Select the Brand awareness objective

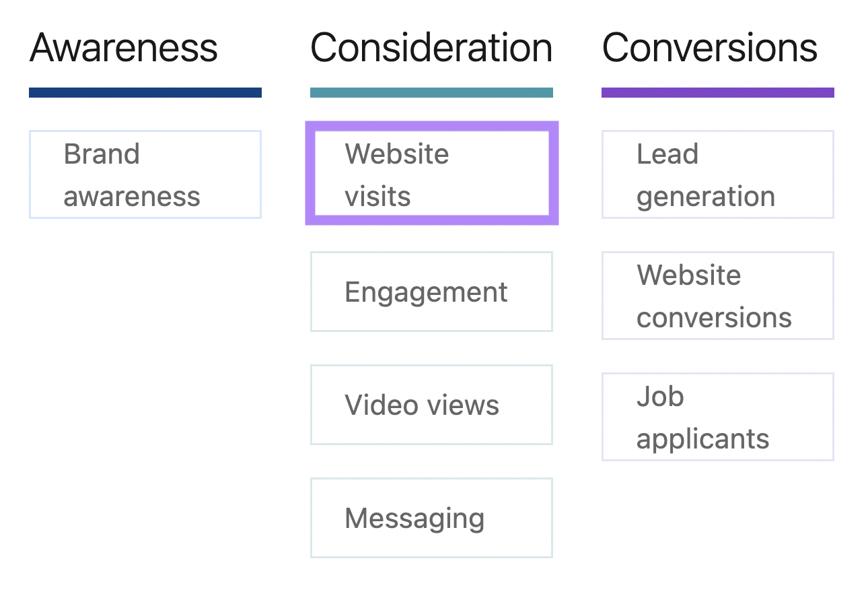(x=145, y=174)
